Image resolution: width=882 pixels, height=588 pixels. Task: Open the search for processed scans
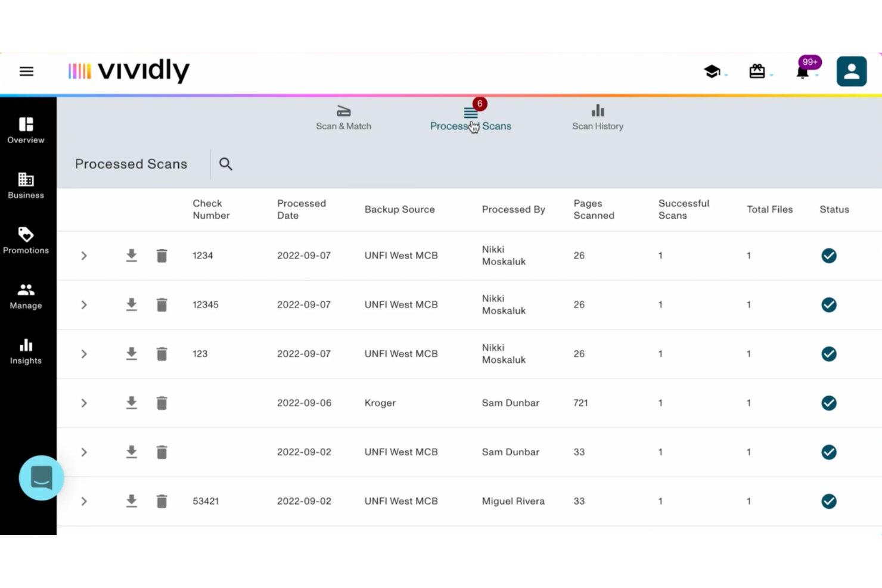tap(225, 164)
